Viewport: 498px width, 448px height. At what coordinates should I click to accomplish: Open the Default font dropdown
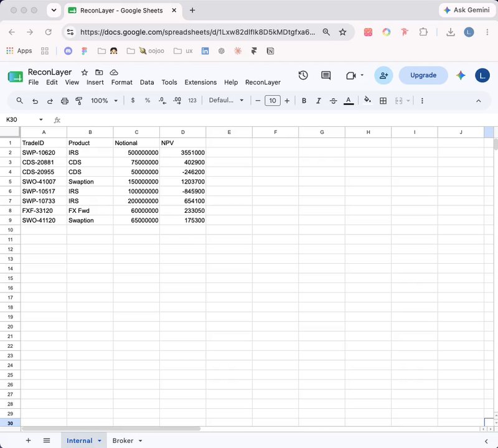tap(226, 100)
